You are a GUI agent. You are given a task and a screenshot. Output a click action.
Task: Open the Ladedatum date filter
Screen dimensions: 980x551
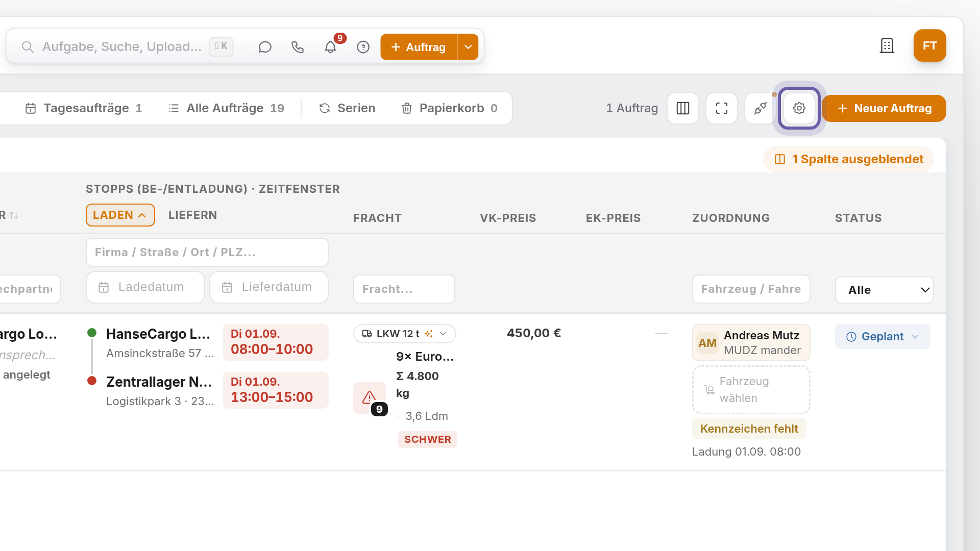click(x=145, y=287)
